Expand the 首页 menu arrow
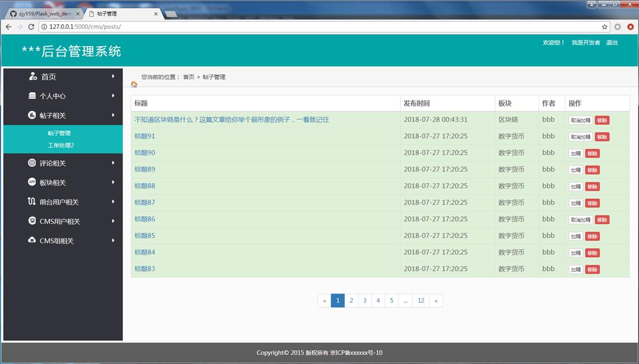This screenshot has height=364, width=639. pos(113,76)
